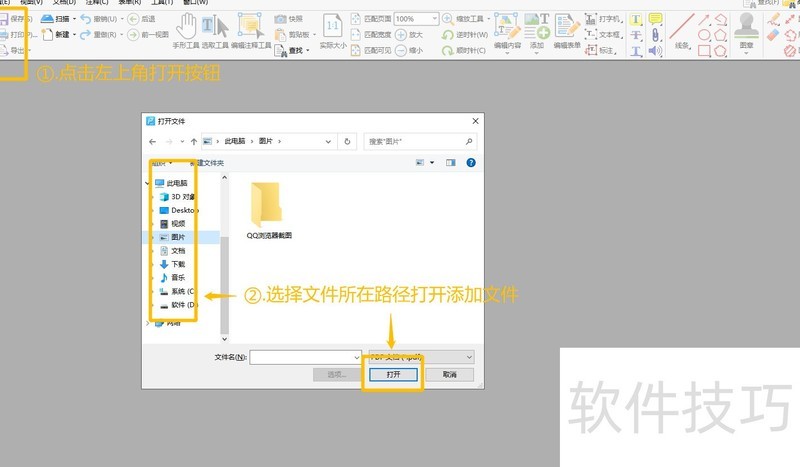Select 下载 (Downloads) in the navigation tree
This screenshot has width=800, height=467.
[178, 264]
